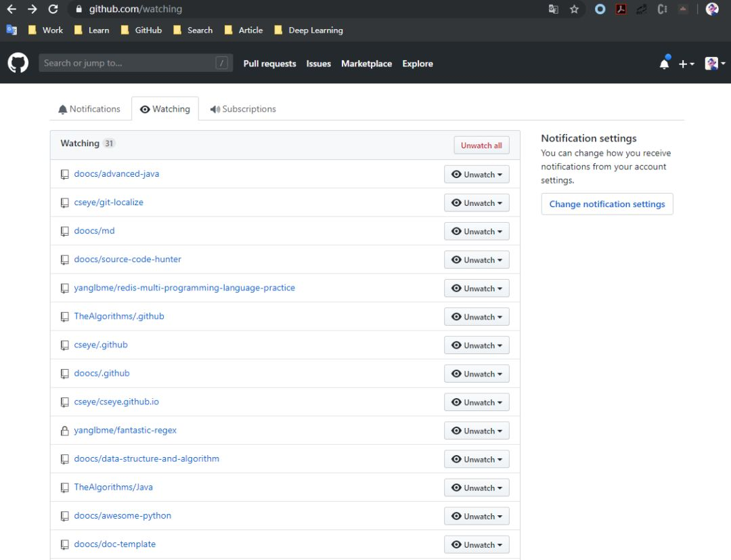Open Unwatch dropdown for cseye/git-localize

click(477, 203)
